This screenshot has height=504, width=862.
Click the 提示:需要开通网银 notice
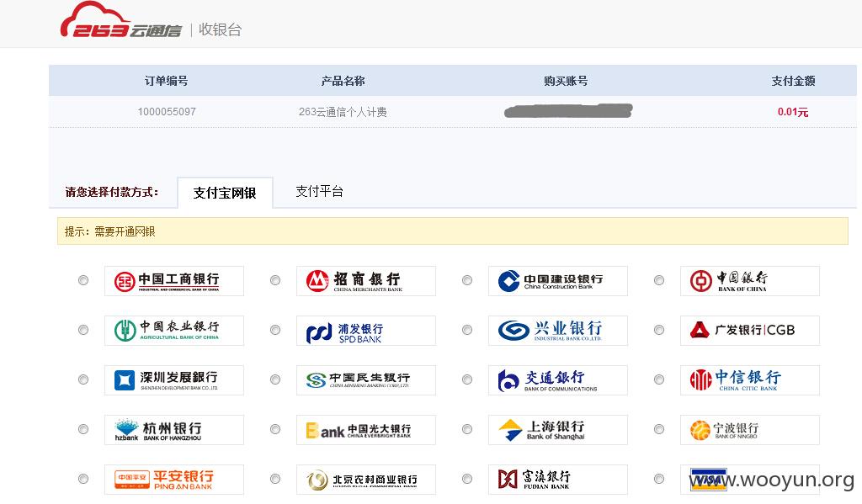tap(452, 231)
